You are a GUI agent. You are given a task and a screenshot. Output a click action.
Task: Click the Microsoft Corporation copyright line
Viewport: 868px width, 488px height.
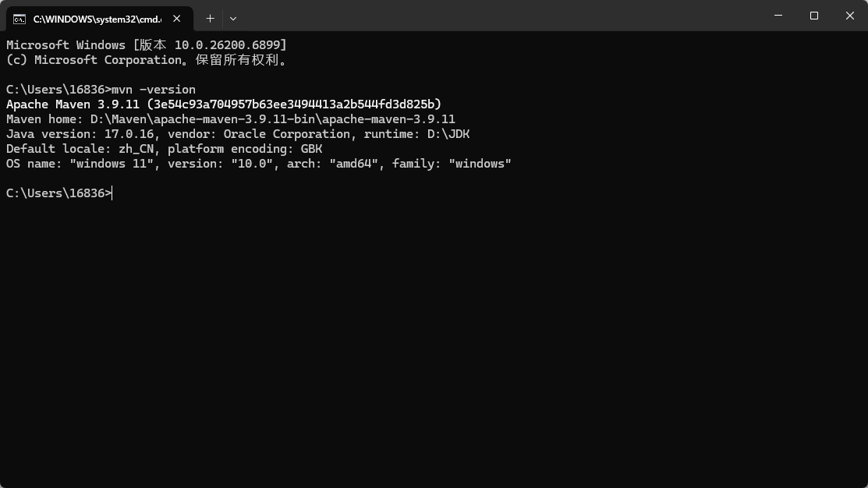146,60
